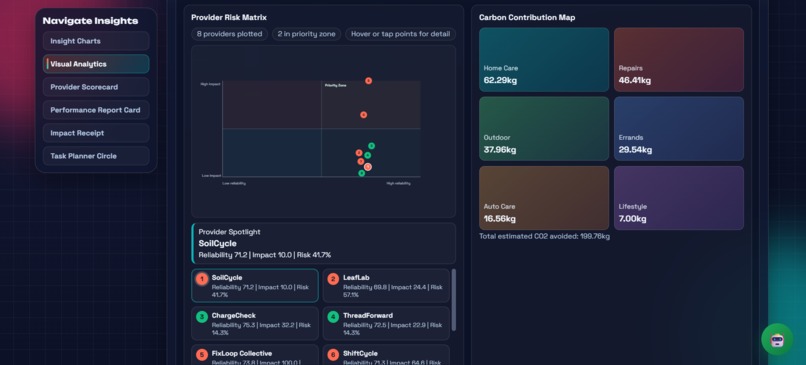
Task: Select highlighted chart point 1
Action: coord(368,167)
